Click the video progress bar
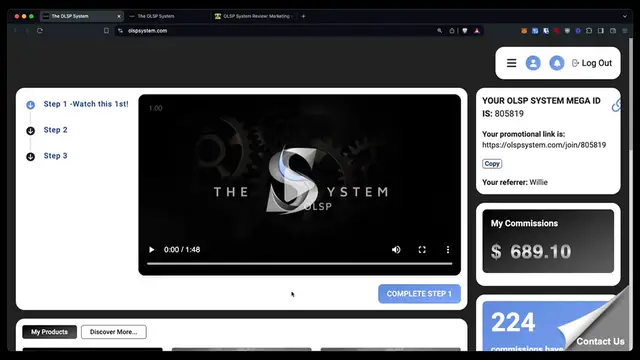 [300, 264]
